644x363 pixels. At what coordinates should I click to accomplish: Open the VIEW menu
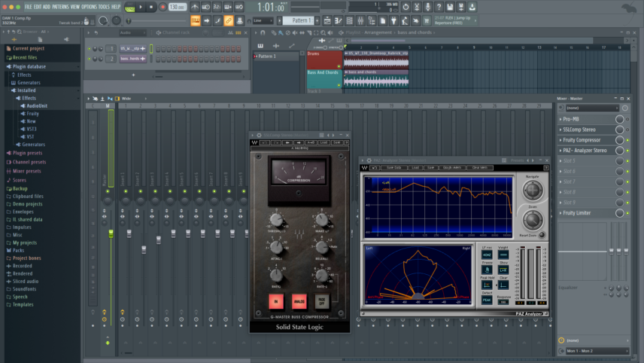coord(75,7)
